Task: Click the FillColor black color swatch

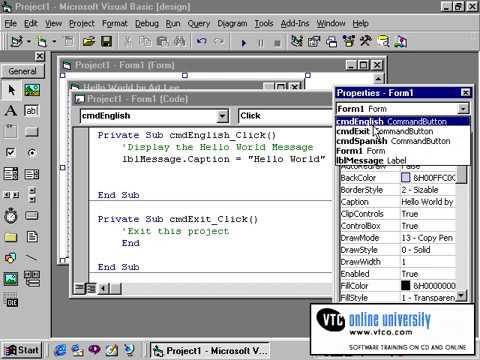Action: 405,285
